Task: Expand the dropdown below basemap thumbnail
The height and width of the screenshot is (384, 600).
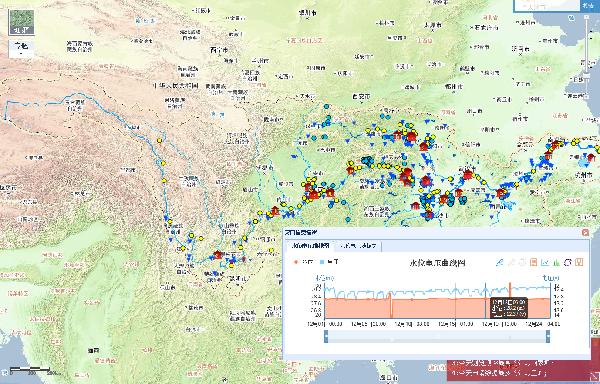Action: point(21,49)
